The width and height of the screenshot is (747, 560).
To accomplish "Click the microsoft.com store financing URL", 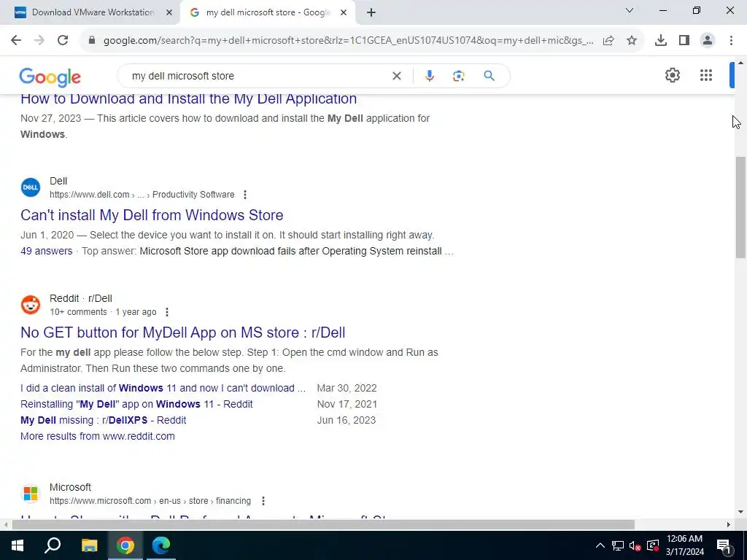I will (x=150, y=501).
